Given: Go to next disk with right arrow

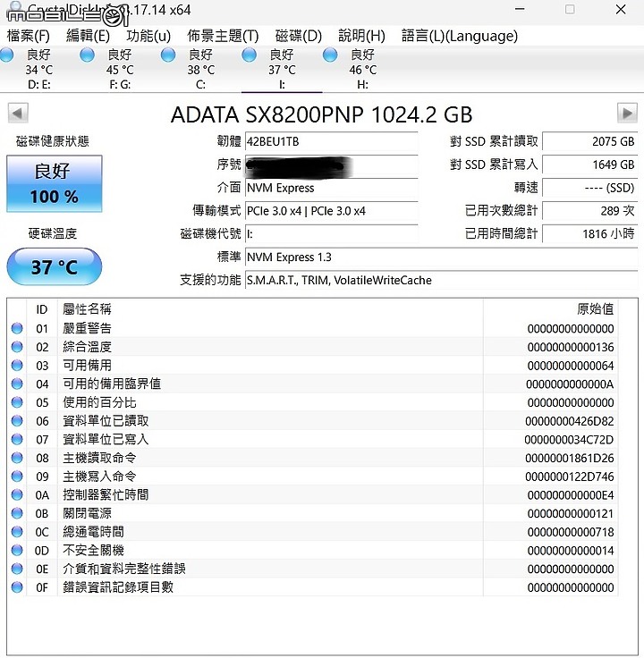Looking at the screenshot, I should click(x=627, y=113).
